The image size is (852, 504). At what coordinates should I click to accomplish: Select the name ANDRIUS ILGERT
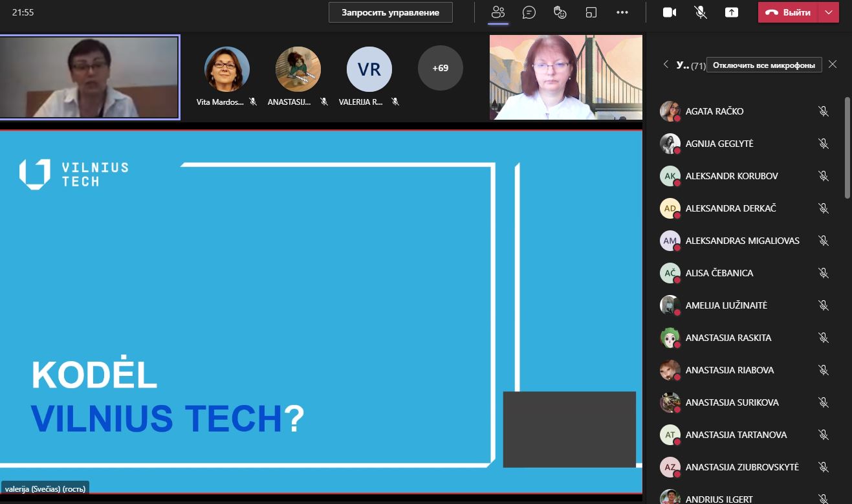(719, 499)
